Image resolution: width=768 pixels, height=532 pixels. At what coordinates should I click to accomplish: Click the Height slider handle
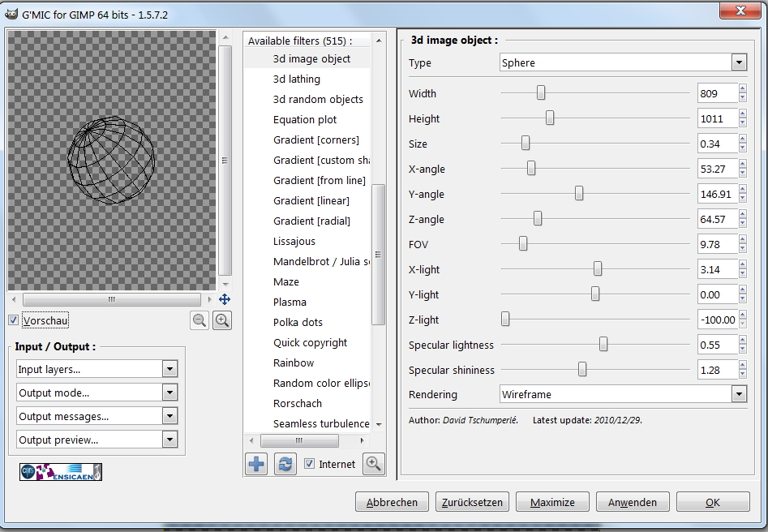550,118
